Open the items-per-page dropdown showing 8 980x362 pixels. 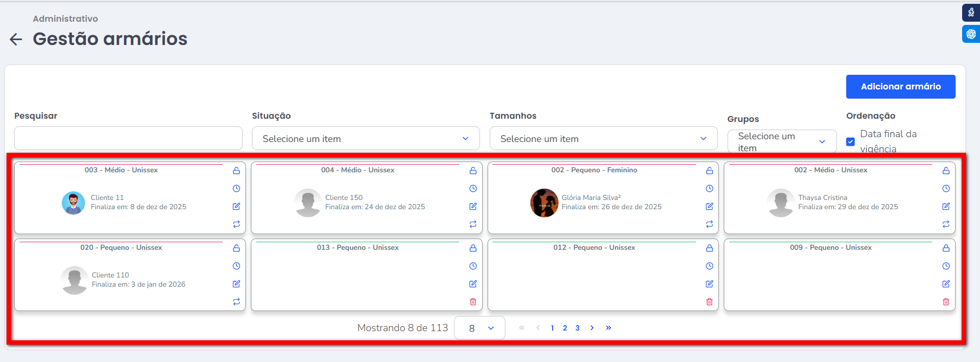tap(479, 328)
